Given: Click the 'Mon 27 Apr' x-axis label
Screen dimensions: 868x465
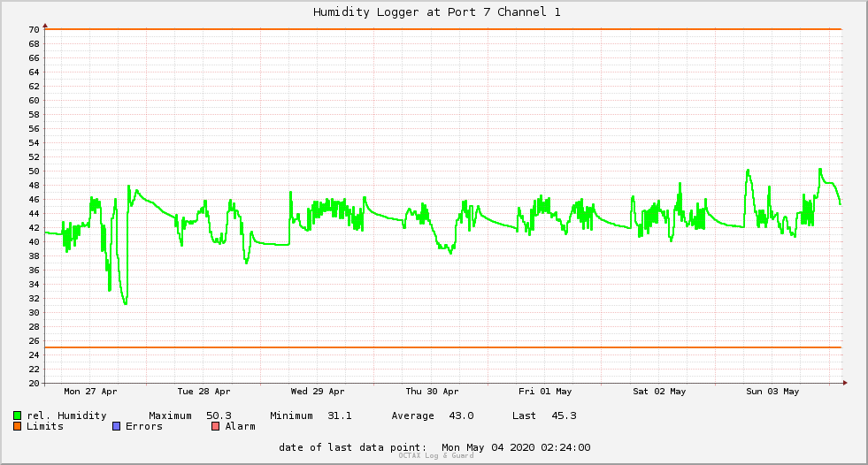Looking at the screenshot, I should point(90,392).
